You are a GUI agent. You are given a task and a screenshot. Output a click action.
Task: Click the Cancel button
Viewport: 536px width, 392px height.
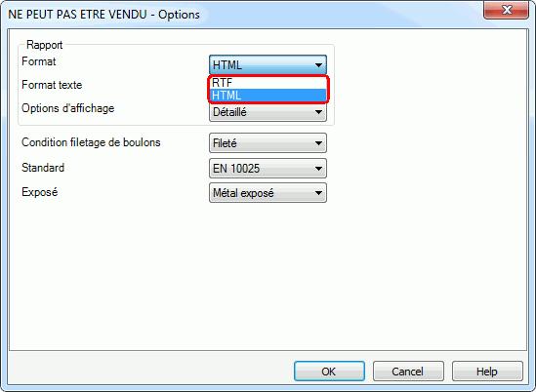pyautogui.click(x=408, y=372)
